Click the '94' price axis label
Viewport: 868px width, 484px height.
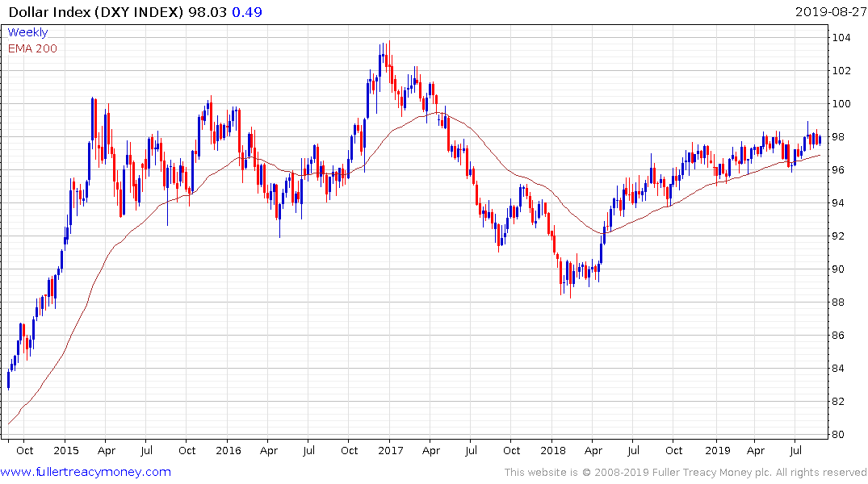(x=839, y=203)
